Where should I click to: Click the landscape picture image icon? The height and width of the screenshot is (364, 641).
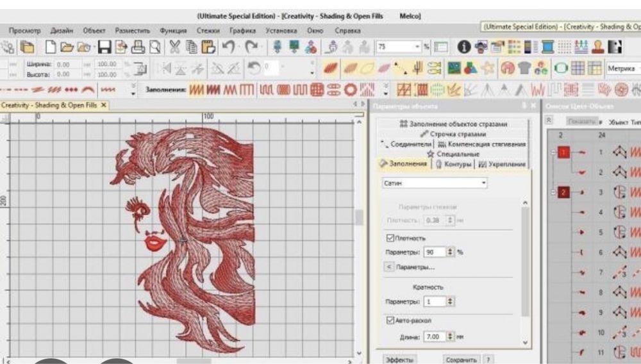pos(454,68)
